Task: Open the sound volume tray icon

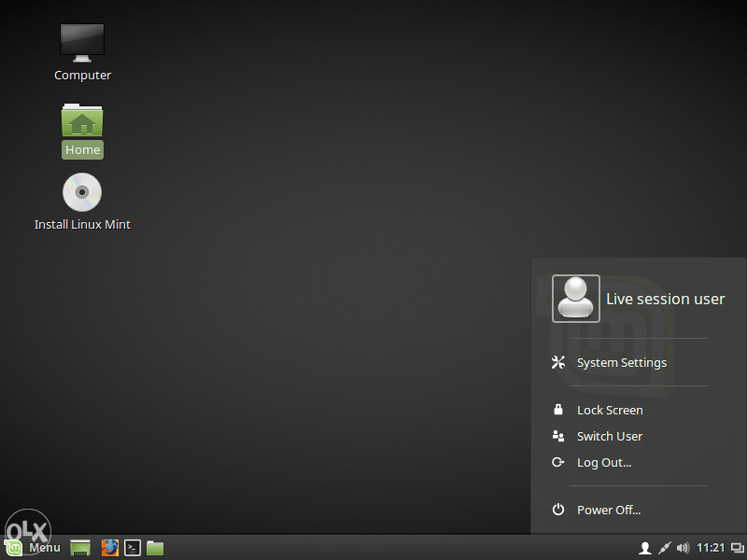Action: pyautogui.click(x=683, y=548)
